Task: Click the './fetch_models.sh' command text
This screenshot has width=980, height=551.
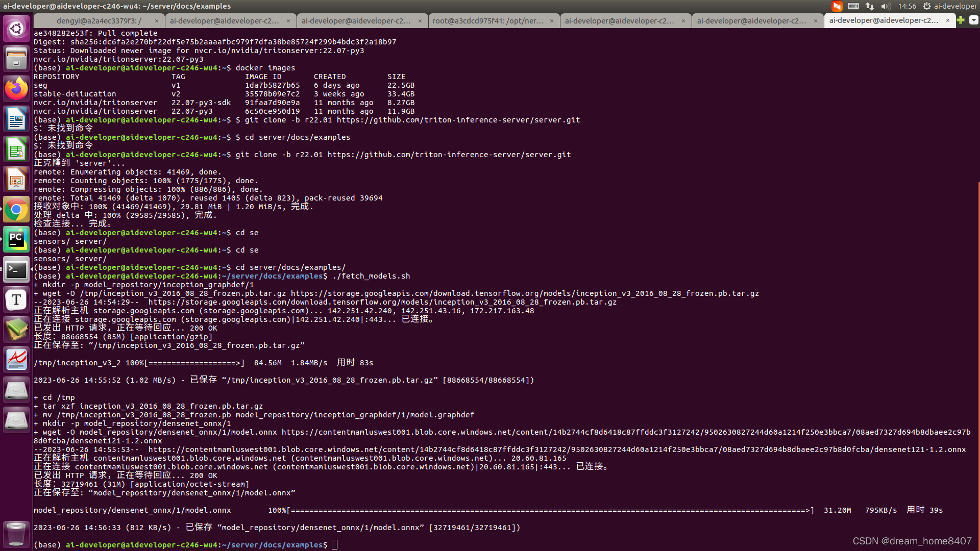Action: [x=371, y=276]
